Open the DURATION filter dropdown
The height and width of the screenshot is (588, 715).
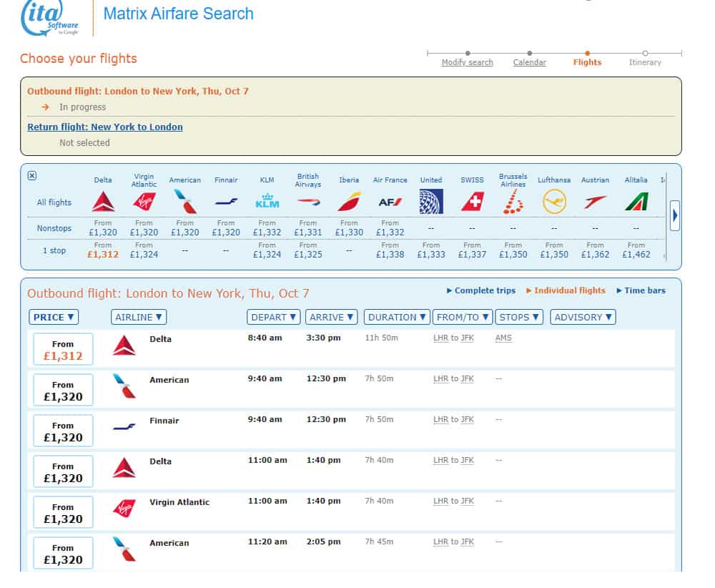pos(397,317)
